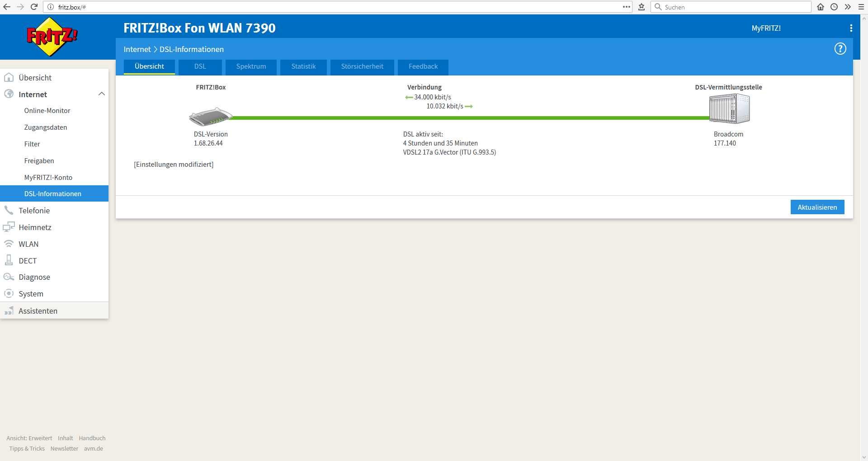This screenshot has width=868, height=461.
Task: Click the fritz.box address bar
Action: [x=337, y=7]
